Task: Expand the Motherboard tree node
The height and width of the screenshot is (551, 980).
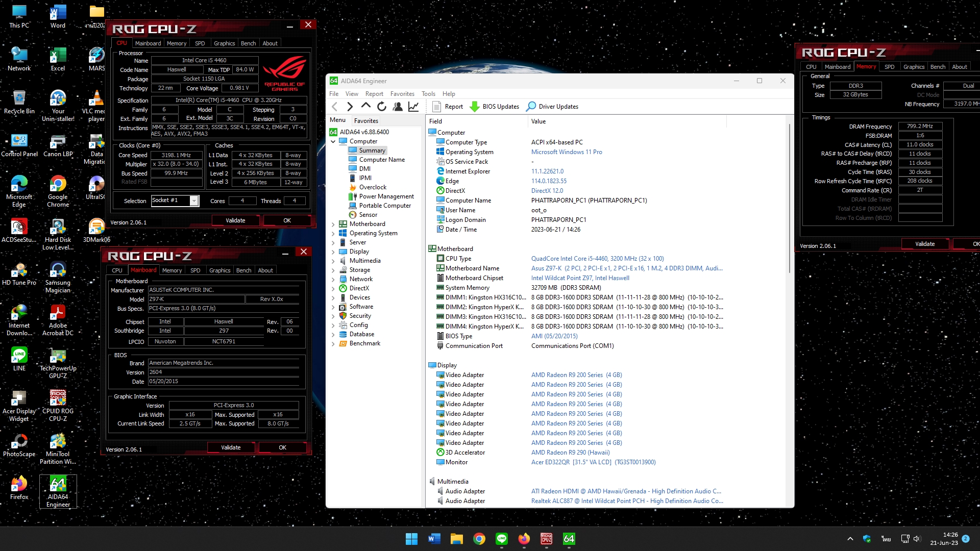Action: [x=333, y=224]
